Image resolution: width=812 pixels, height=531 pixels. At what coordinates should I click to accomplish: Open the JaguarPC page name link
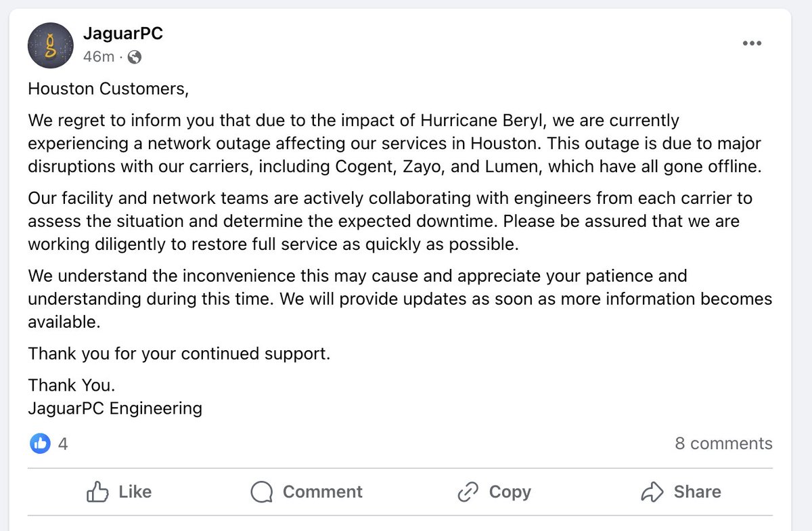pyautogui.click(x=123, y=34)
